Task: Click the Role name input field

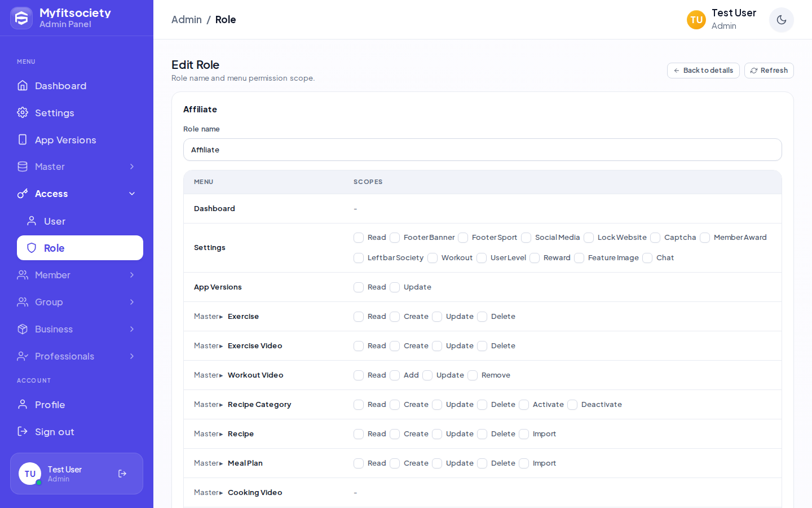Action: [483, 150]
